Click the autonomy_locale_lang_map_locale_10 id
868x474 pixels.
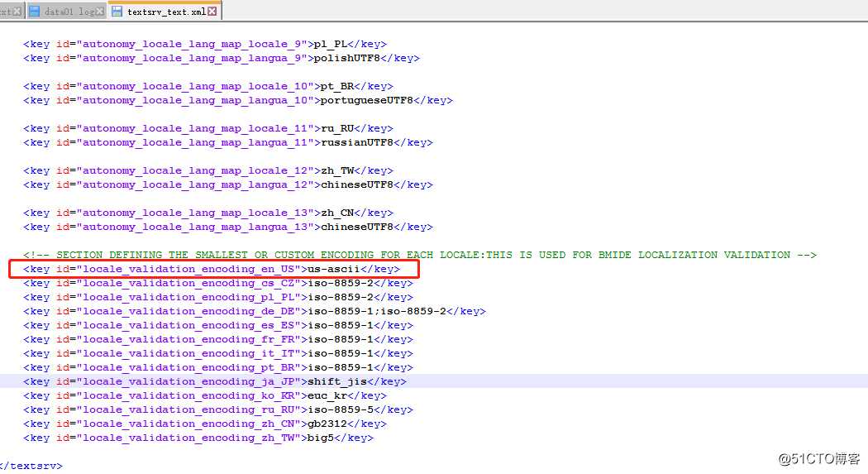pyautogui.click(x=195, y=86)
